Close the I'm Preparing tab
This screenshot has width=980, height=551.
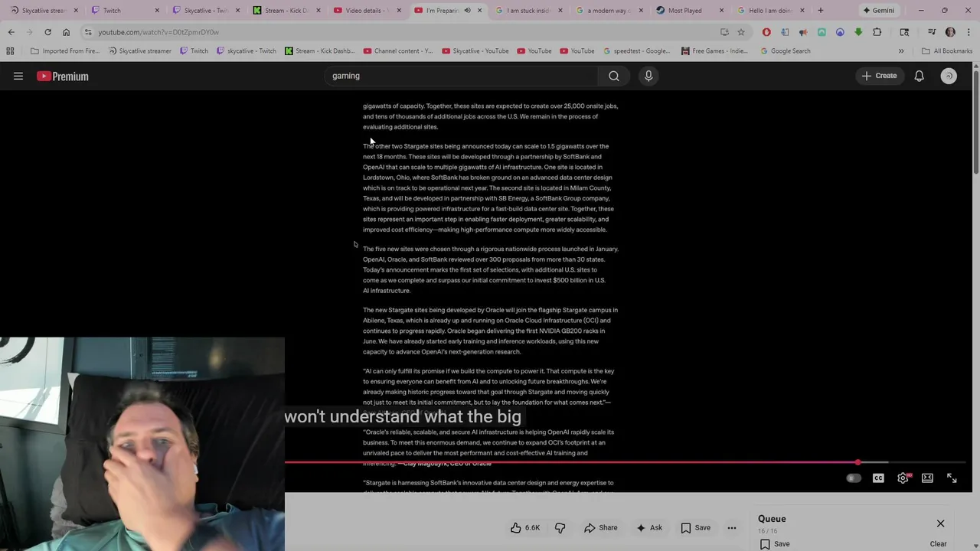tap(480, 10)
